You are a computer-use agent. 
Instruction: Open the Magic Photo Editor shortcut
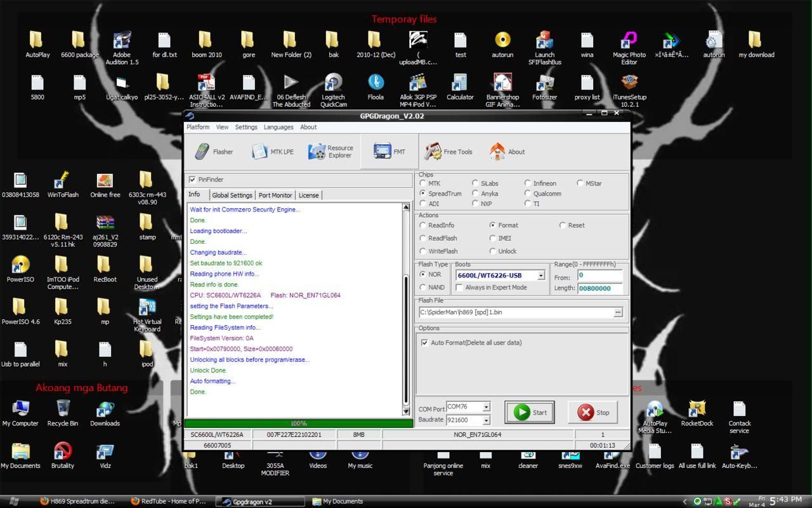[629, 48]
